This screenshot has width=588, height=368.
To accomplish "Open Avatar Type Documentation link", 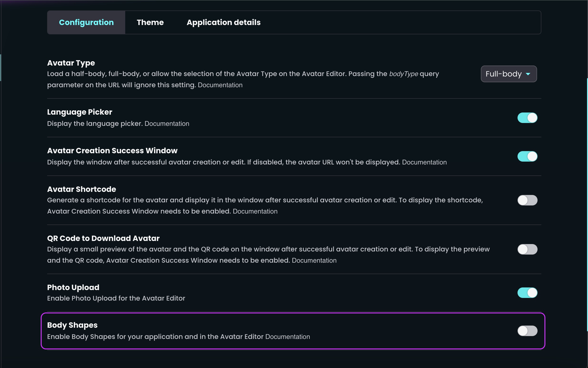I will (220, 85).
